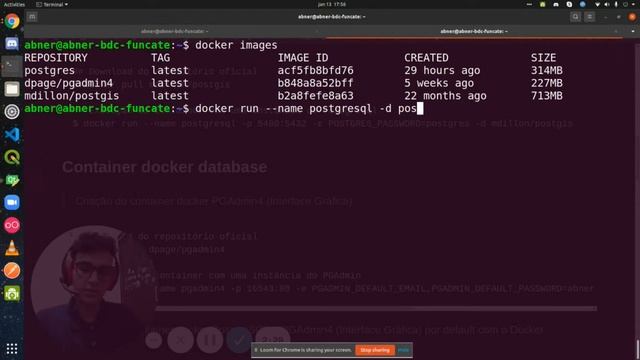Open the round disc app below the Files icon
Screen dimensions: 640x360
(12, 111)
